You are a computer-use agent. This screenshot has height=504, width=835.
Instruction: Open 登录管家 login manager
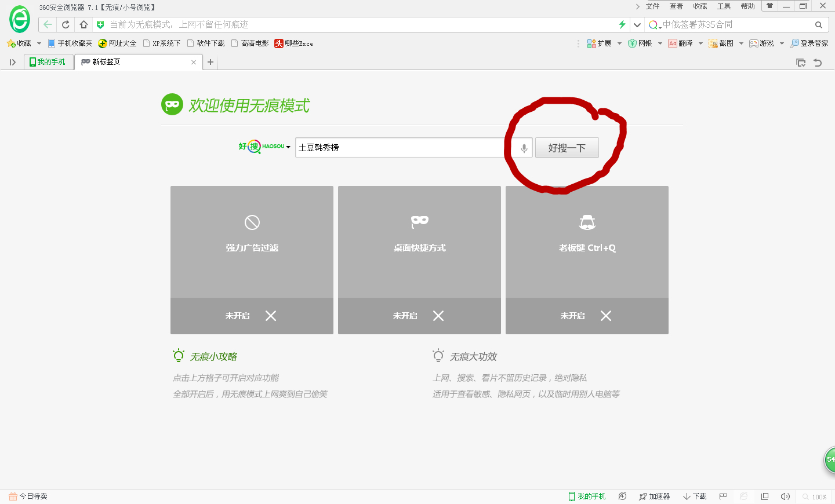(809, 43)
